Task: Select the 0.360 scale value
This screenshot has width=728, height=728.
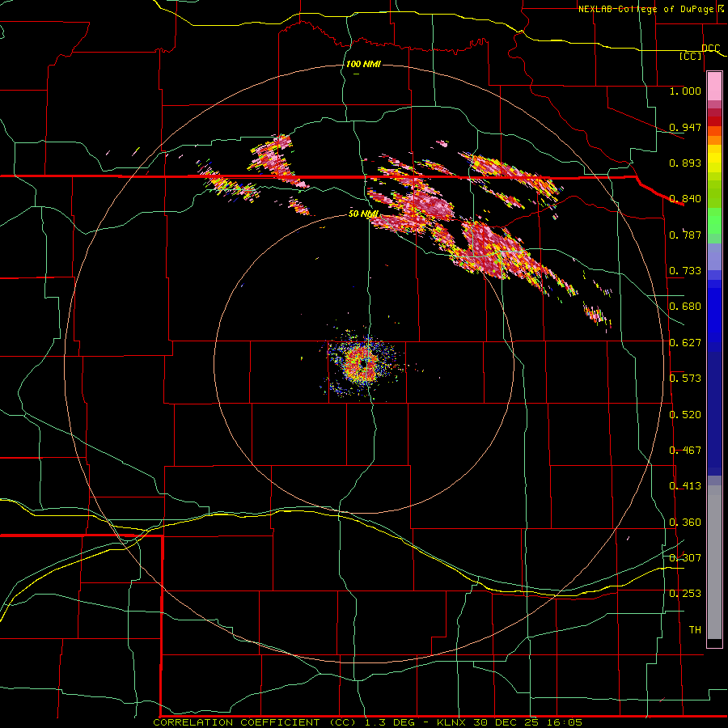Action: [685, 523]
